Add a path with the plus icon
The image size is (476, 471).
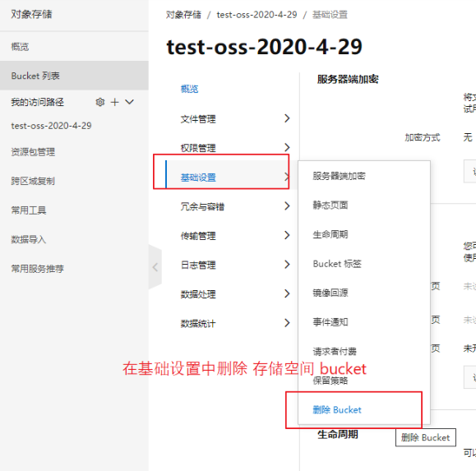point(115,102)
